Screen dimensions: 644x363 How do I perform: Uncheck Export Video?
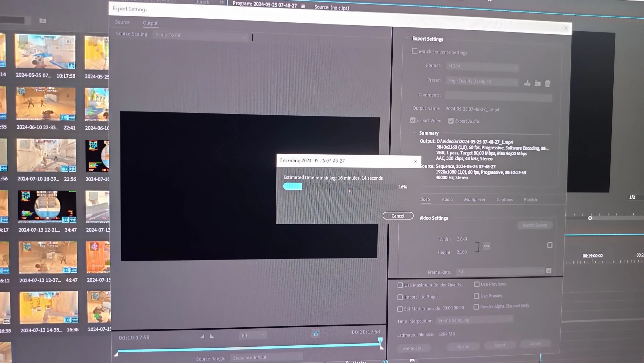pyautogui.click(x=413, y=120)
